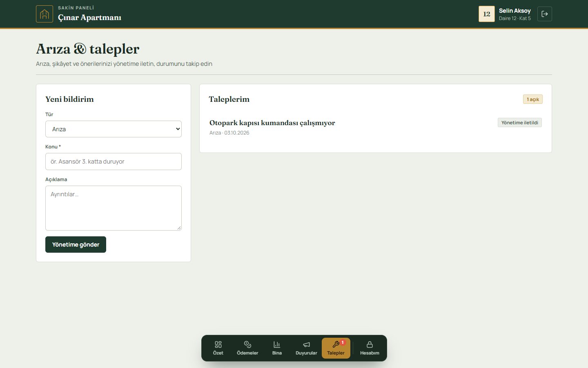Expand the Tür dropdown showing Arıza

(114, 129)
